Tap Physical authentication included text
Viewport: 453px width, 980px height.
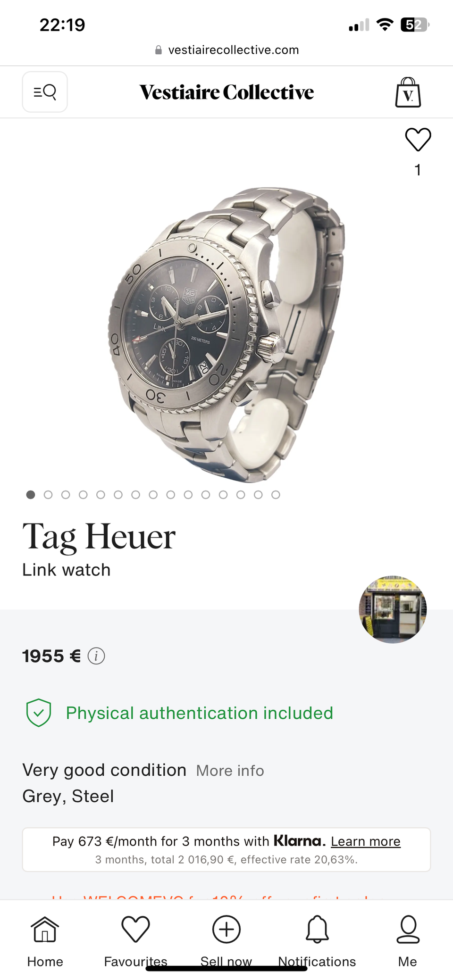[x=200, y=713]
